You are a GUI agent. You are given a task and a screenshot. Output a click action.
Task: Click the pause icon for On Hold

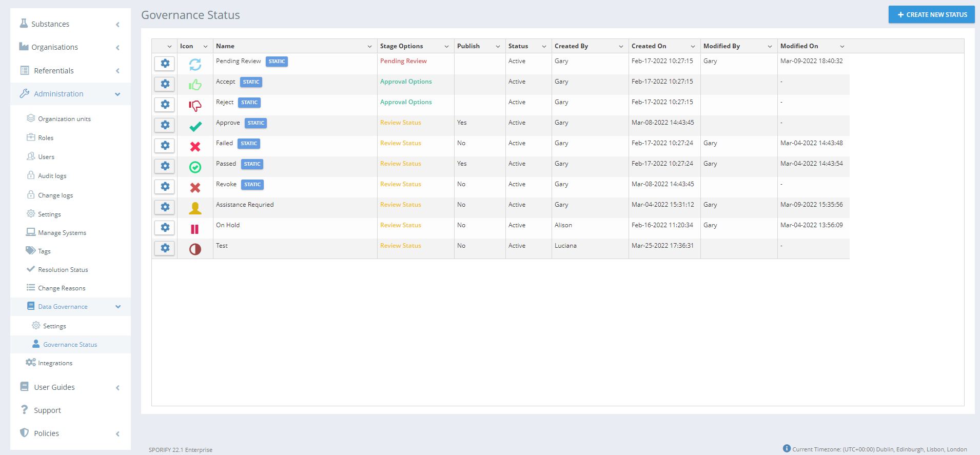click(195, 229)
